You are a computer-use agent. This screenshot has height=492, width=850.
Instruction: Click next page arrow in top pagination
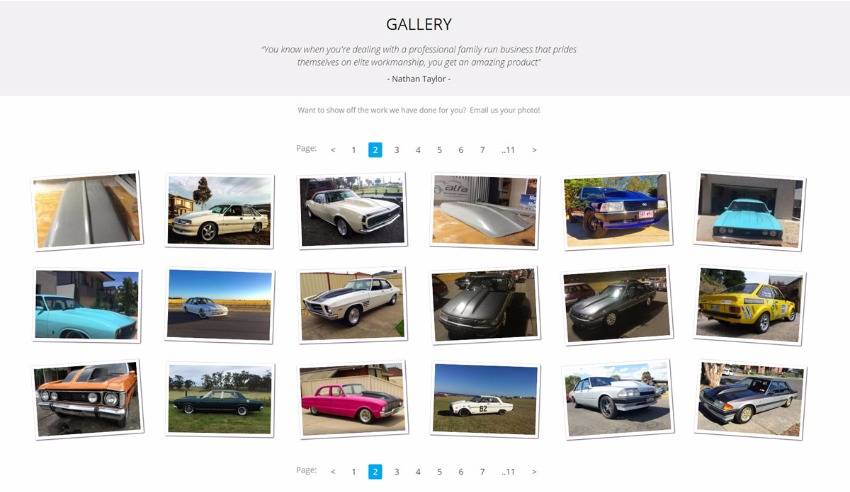534,150
